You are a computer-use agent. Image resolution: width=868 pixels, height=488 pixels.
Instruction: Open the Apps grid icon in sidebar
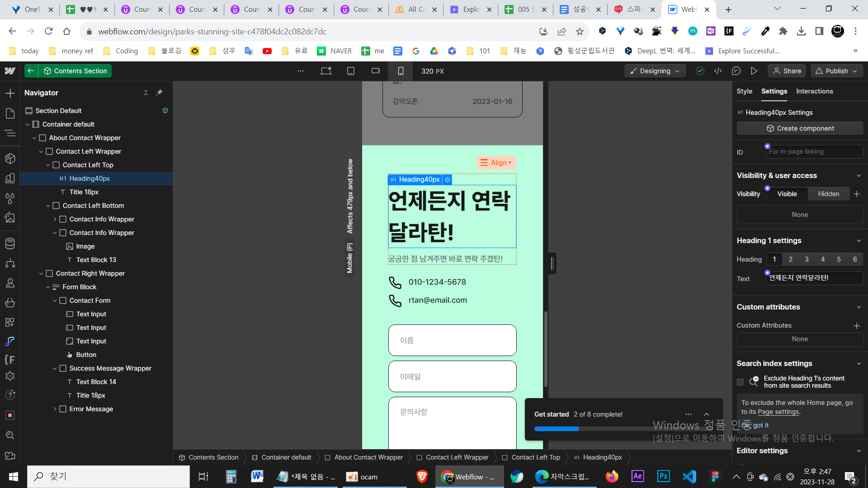(10, 322)
